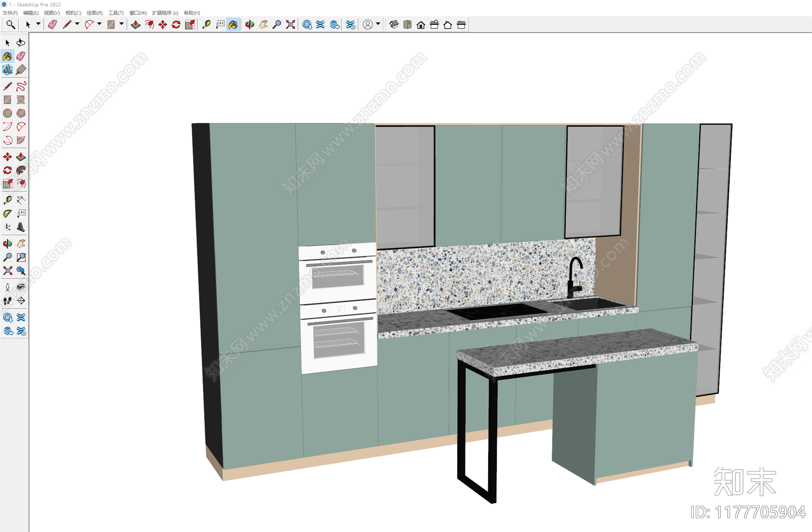
Task: Choose the Text label tool in top toolbar
Action: point(220,24)
